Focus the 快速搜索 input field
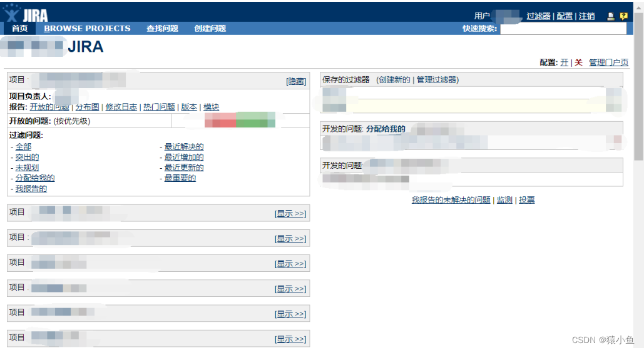Image resolution: width=644 pixels, height=350 pixels. point(563,28)
